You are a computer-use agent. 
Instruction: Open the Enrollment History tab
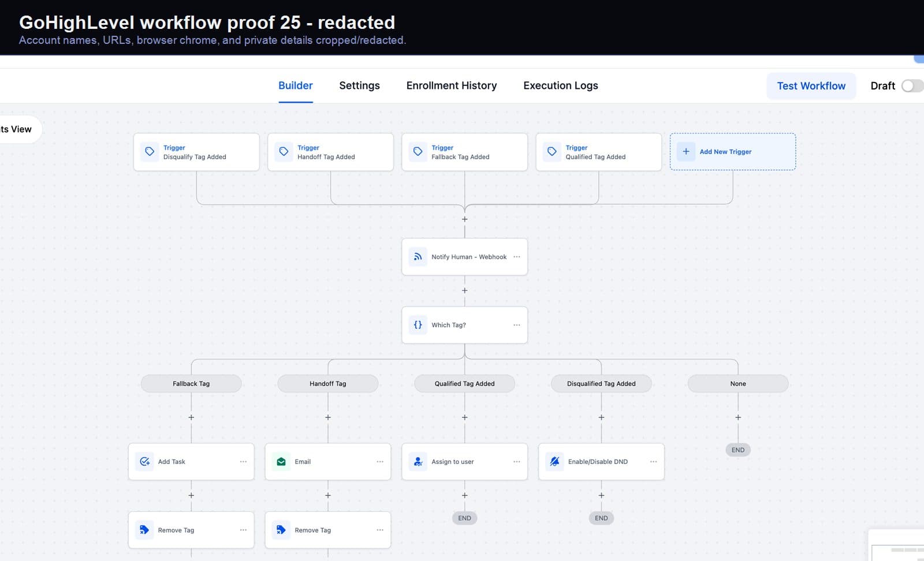[452, 85]
